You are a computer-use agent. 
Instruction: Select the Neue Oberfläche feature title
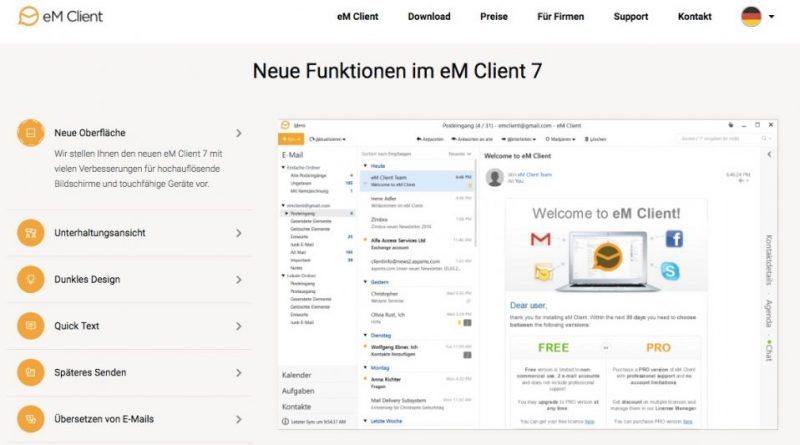point(90,133)
